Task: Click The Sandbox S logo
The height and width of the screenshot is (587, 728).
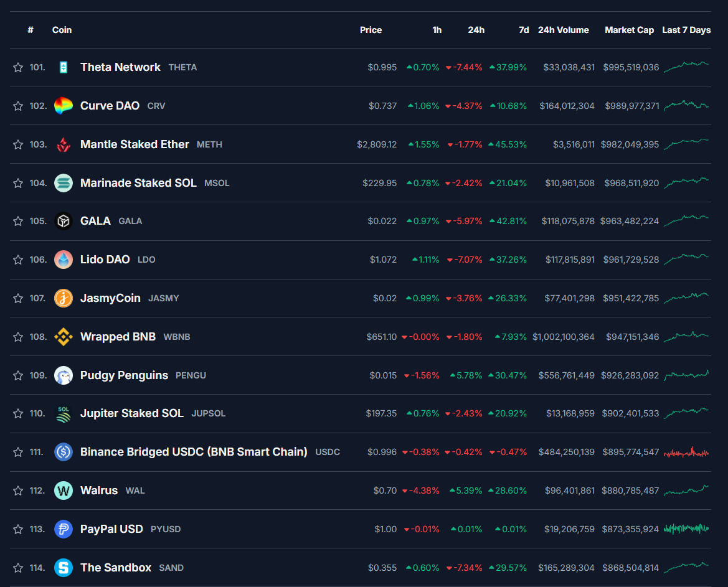Action: (64, 568)
